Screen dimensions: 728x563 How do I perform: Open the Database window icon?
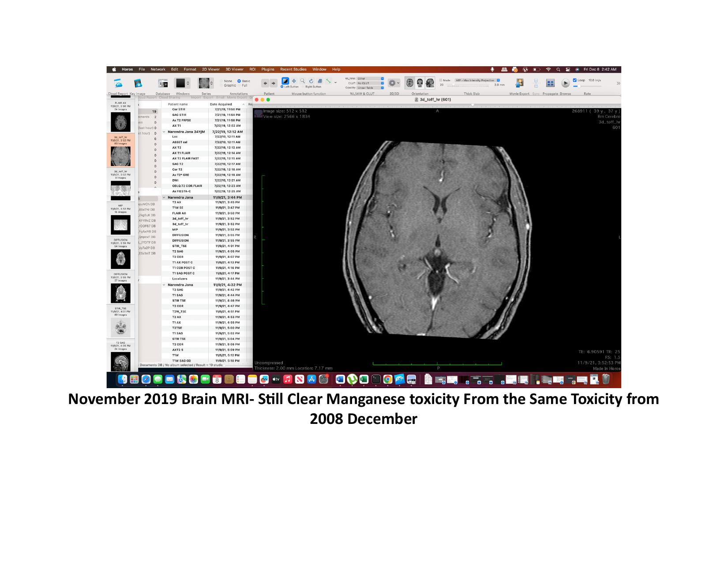(163, 83)
